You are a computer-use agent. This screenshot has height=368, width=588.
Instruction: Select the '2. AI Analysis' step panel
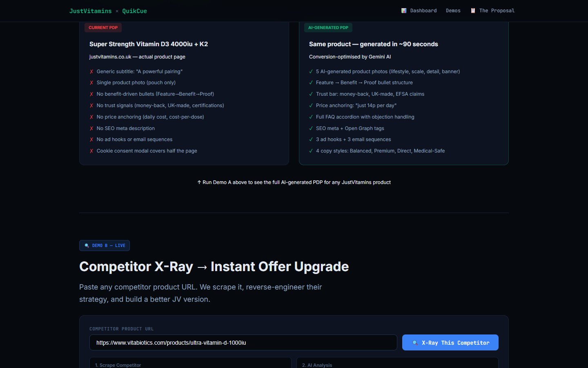point(397,363)
